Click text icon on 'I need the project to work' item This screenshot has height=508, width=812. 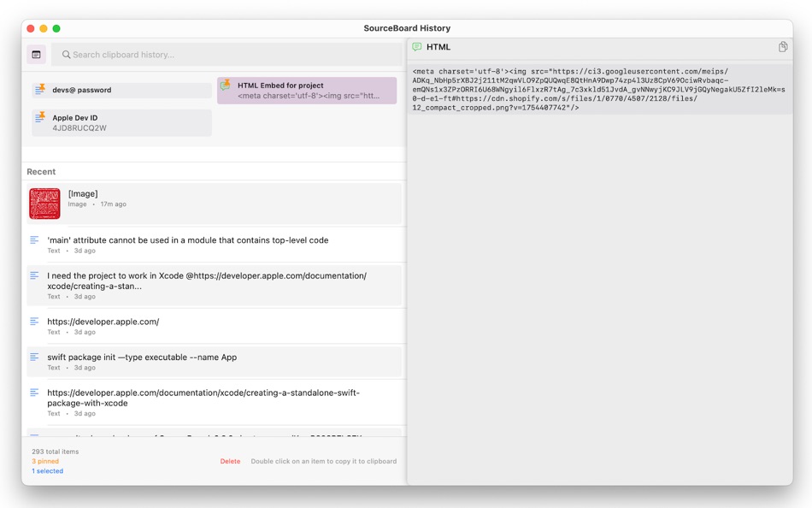[32, 277]
